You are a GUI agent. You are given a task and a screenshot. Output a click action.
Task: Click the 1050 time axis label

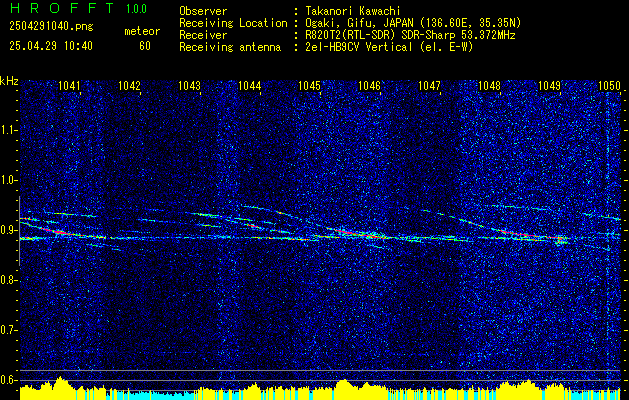point(609,85)
